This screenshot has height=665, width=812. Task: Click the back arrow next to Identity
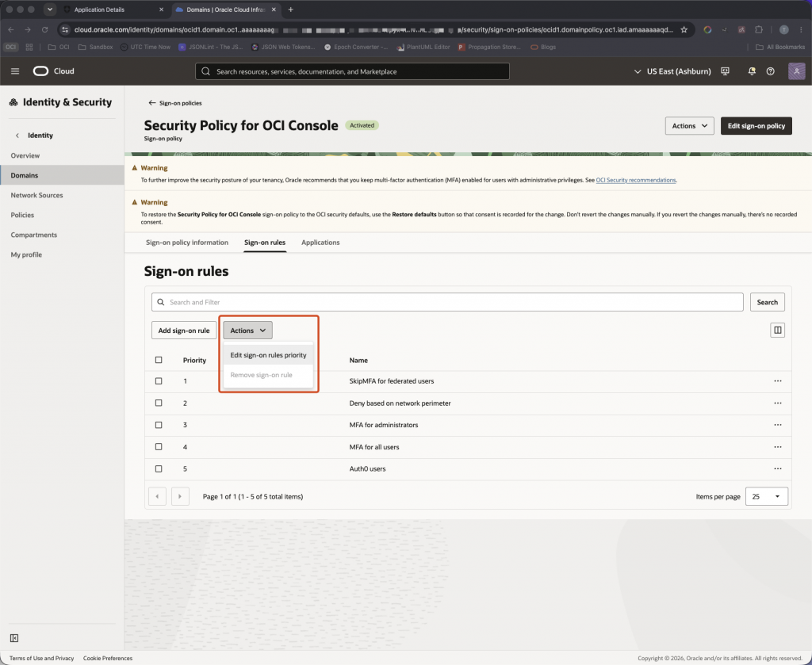[17, 136]
